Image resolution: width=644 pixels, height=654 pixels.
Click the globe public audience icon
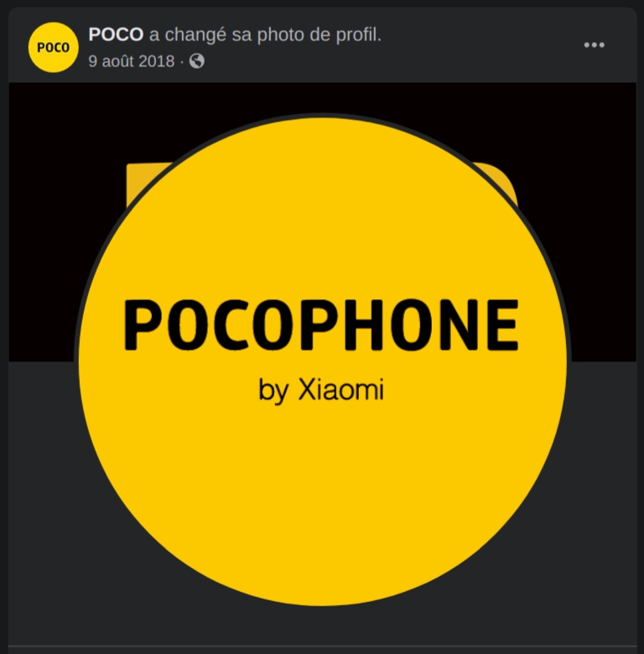click(x=197, y=61)
